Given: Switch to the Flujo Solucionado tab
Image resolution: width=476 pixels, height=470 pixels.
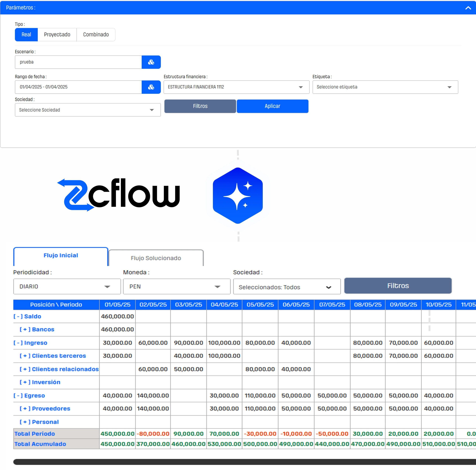Looking at the screenshot, I should pos(156,258).
